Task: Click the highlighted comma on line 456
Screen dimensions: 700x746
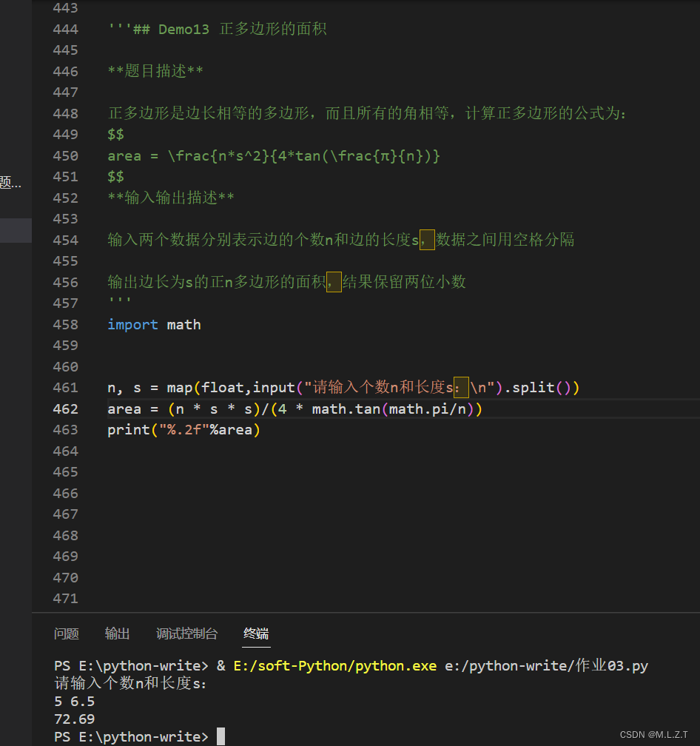Action: pos(334,282)
